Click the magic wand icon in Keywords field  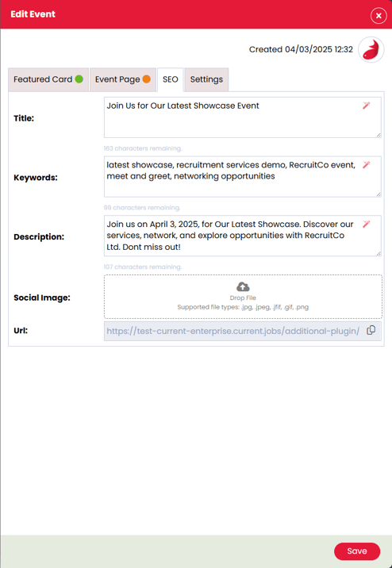click(367, 165)
